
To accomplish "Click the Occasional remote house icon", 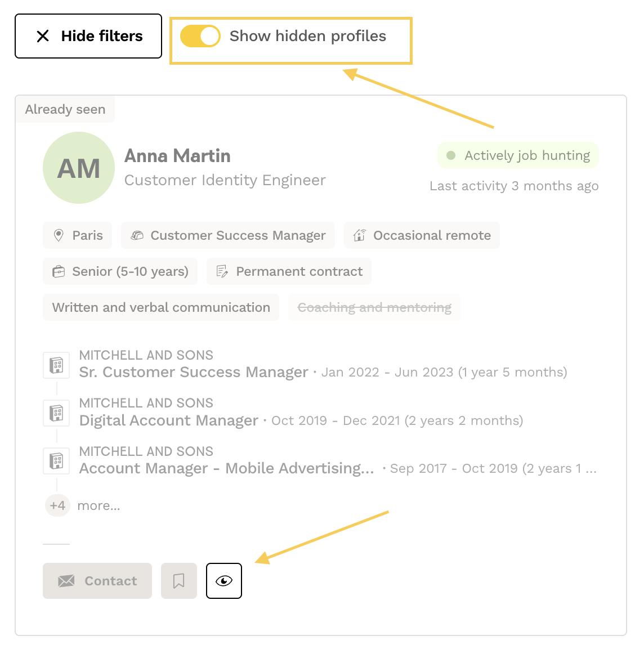I will click(360, 235).
